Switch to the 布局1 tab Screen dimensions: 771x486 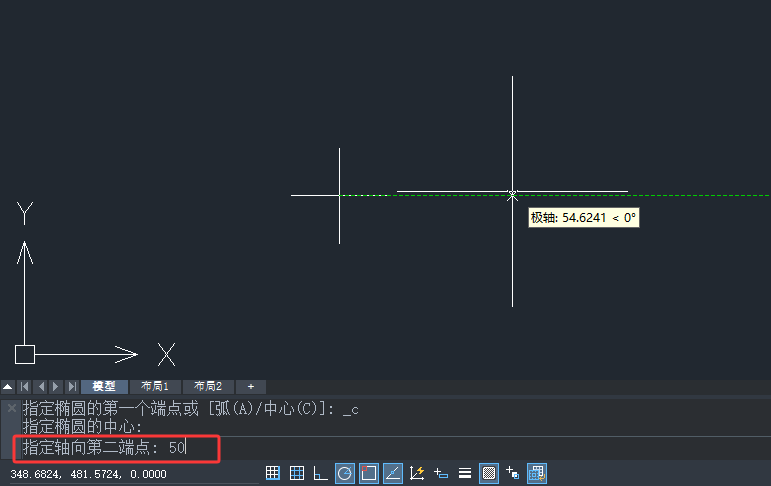(155, 387)
